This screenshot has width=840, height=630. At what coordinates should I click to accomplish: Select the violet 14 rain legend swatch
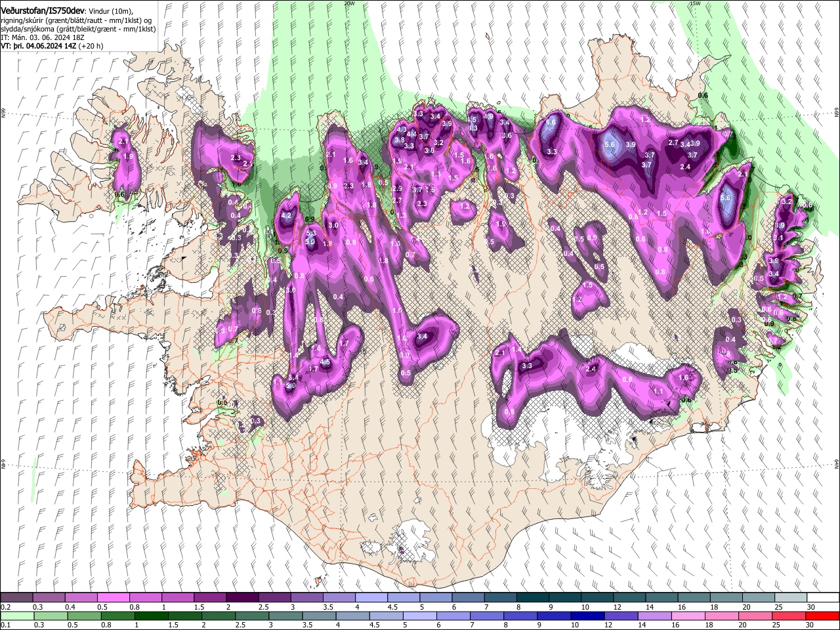[x=654, y=616]
